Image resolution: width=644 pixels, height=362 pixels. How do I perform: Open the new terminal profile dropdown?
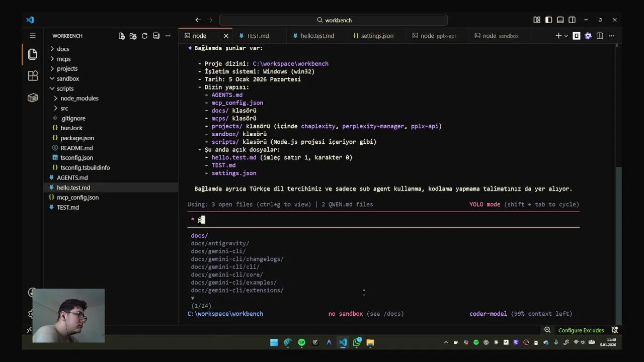566,36
